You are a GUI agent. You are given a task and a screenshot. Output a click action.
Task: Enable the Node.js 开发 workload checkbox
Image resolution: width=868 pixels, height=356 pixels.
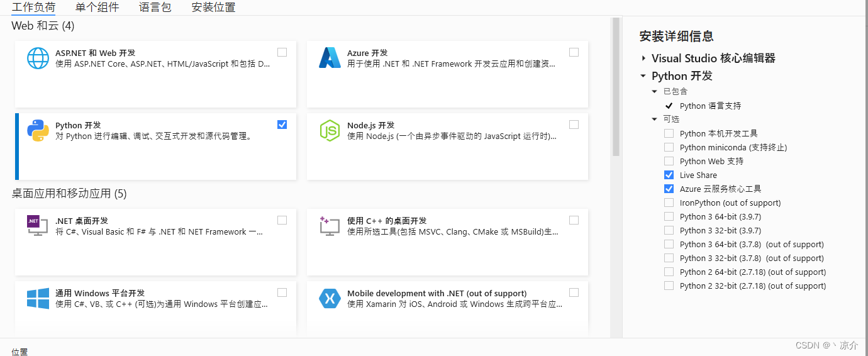pyautogui.click(x=574, y=125)
